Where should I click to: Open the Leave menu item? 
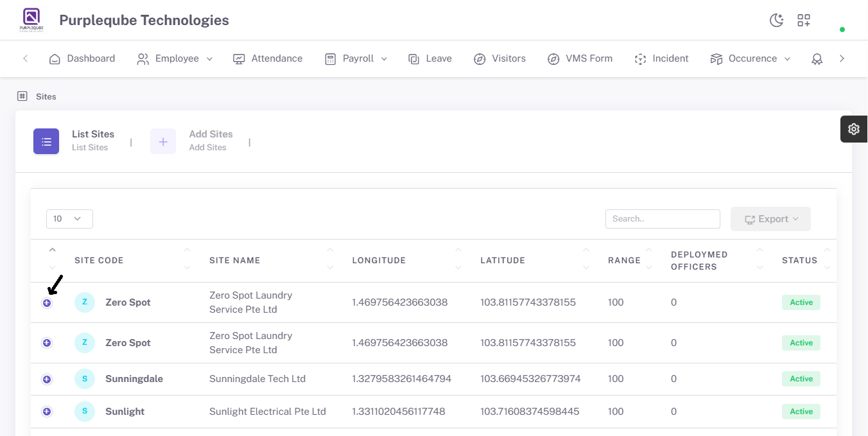pyautogui.click(x=430, y=58)
